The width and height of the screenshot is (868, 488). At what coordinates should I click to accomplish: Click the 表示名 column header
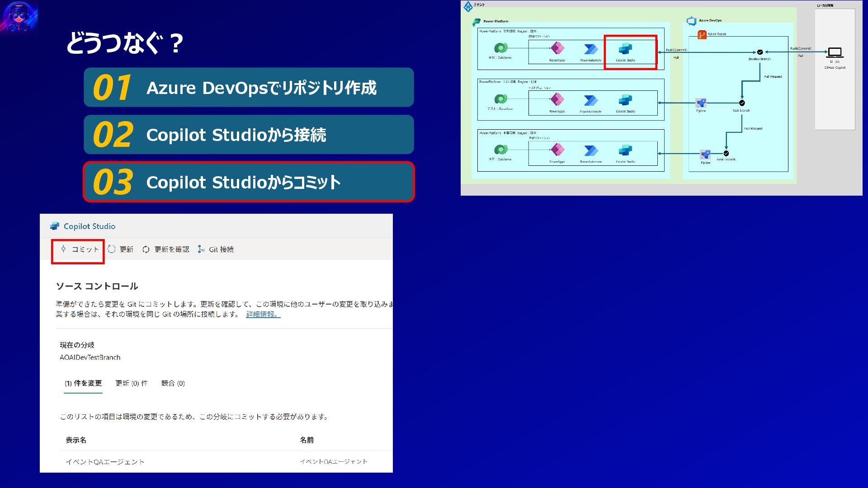(x=76, y=440)
